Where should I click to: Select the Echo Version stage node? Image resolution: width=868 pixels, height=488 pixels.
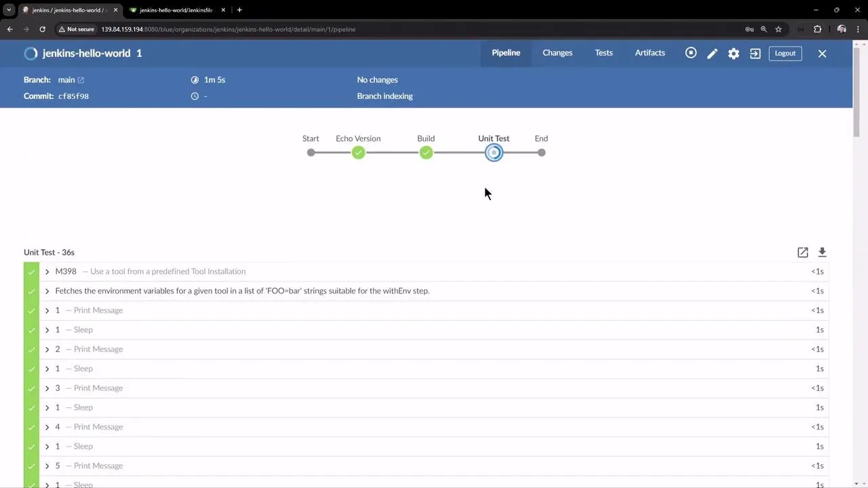[358, 152]
